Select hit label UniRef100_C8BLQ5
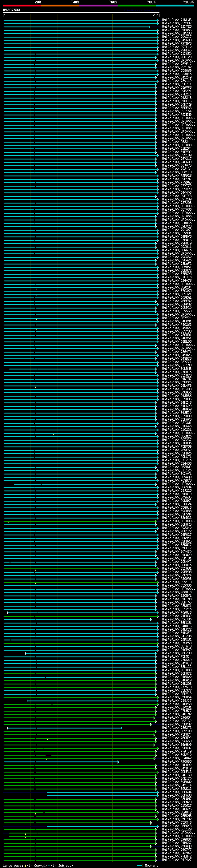Image resolution: width=197 pixels, height=868 pixels. pyautogui.click(x=176, y=341)
